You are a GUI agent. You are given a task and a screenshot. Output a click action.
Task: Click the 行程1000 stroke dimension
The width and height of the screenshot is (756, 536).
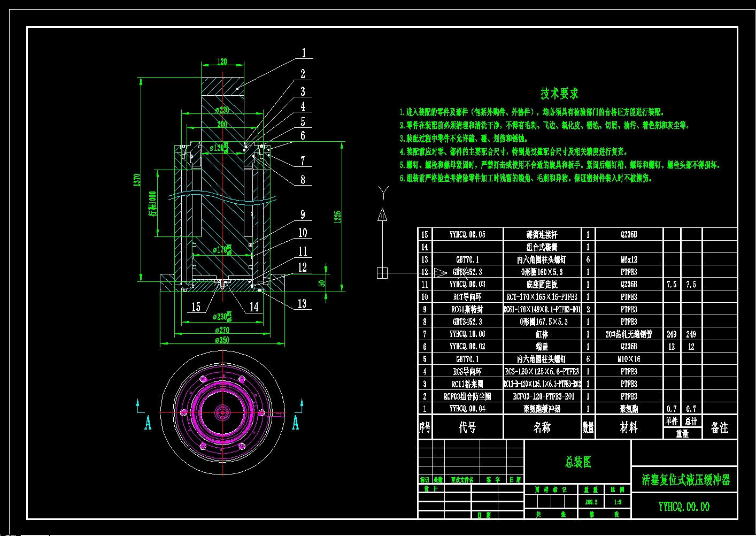coord(153,204)
